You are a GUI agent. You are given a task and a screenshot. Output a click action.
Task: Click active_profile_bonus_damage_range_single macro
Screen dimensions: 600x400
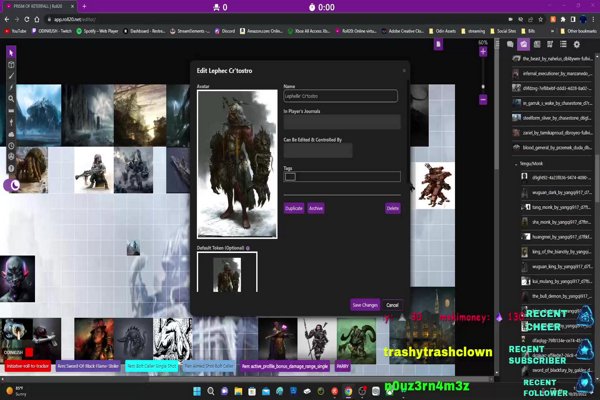(x=285, y=366)
